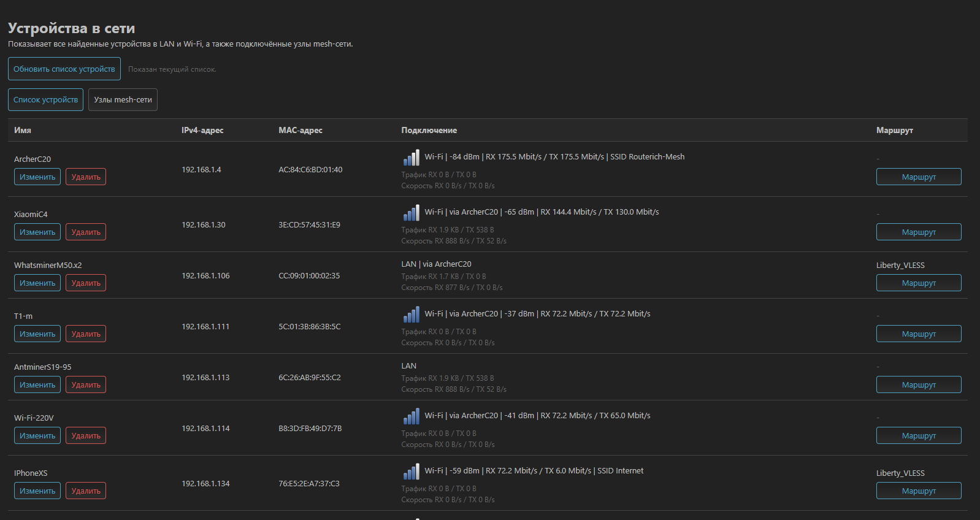
Task: Click the IP address 192.168.1.113
Action: [x=205, y=378]
